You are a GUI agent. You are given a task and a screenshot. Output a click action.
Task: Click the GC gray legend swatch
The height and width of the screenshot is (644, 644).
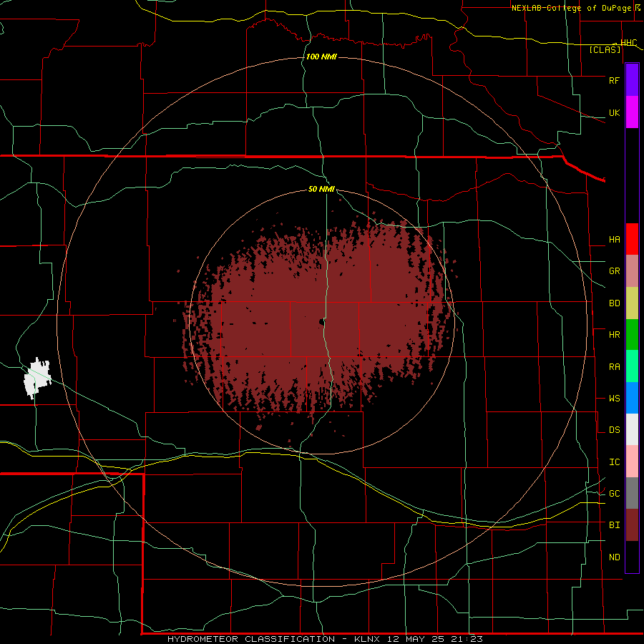(x=632, y=493)
